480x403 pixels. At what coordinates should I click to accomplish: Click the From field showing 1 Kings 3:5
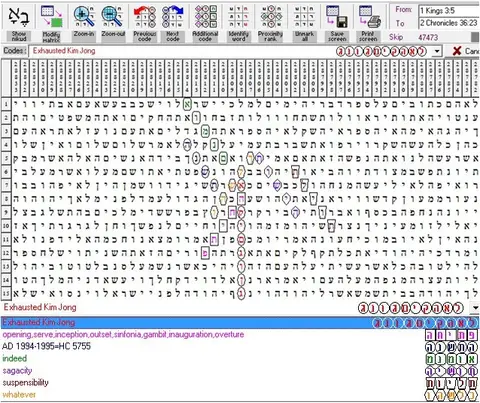pos(449,10)
